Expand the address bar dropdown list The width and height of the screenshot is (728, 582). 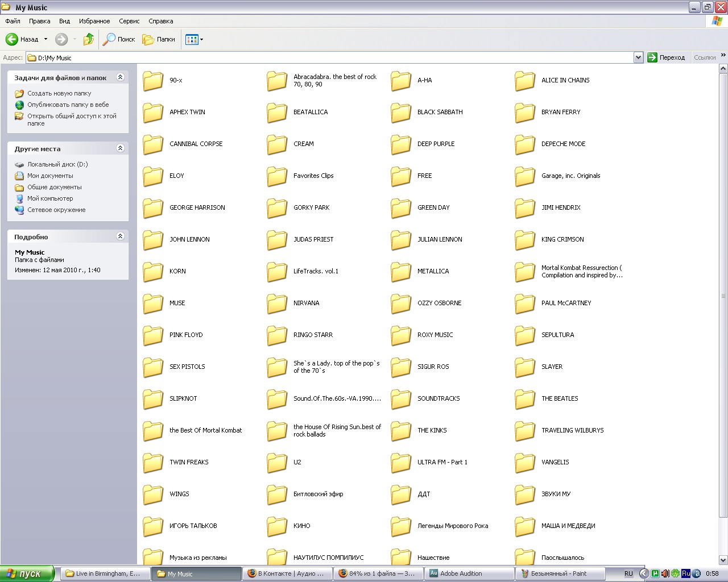click(638, 57)
